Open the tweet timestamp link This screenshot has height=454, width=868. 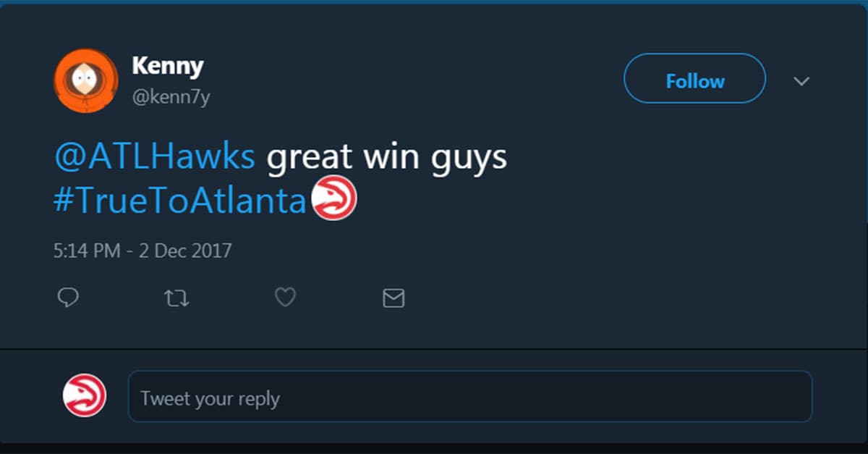(x=142, y=251)
